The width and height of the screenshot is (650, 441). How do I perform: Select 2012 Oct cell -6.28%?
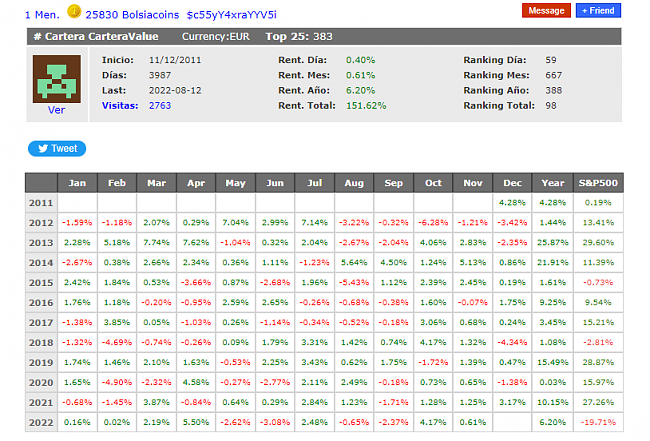(433, 223)
